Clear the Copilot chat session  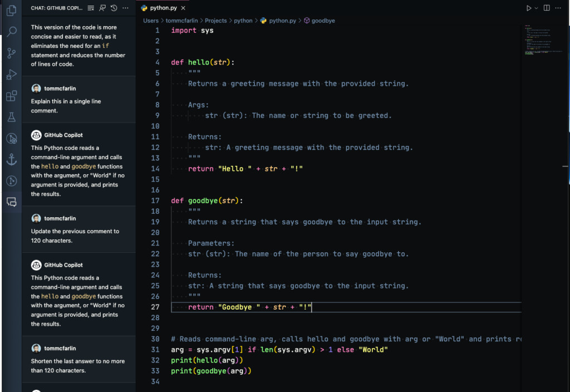click(x=91, y=8)
